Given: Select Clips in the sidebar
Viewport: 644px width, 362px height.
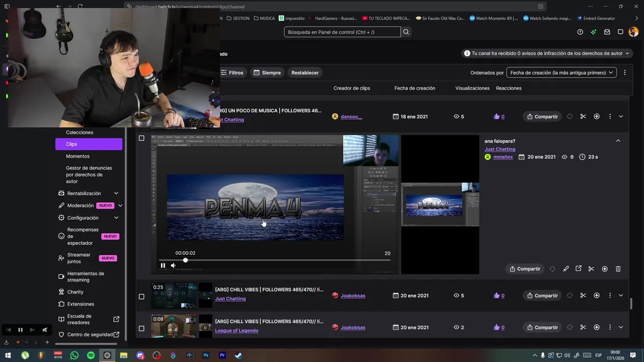Looking at the screenshot, I should [89, 144].
